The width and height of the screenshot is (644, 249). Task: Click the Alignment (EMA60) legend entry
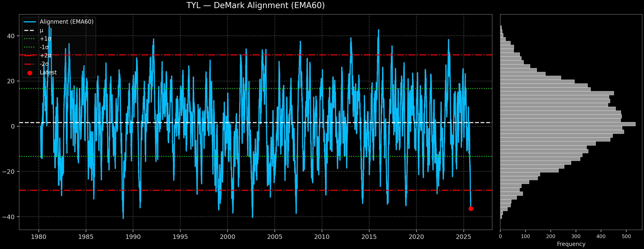coord(66,22)
